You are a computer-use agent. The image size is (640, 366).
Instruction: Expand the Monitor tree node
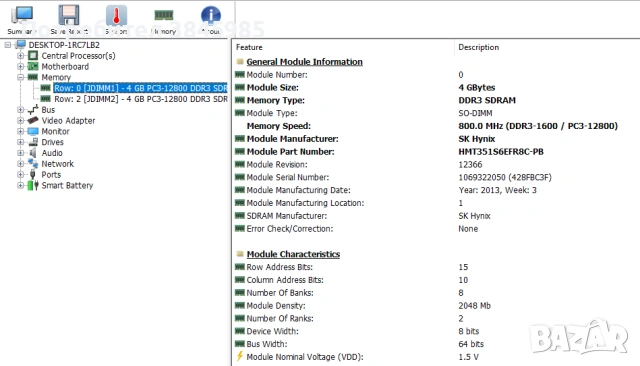point(20,131)
